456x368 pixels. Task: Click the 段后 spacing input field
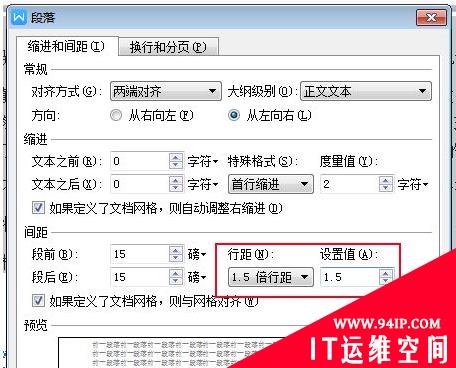(140, 277)
